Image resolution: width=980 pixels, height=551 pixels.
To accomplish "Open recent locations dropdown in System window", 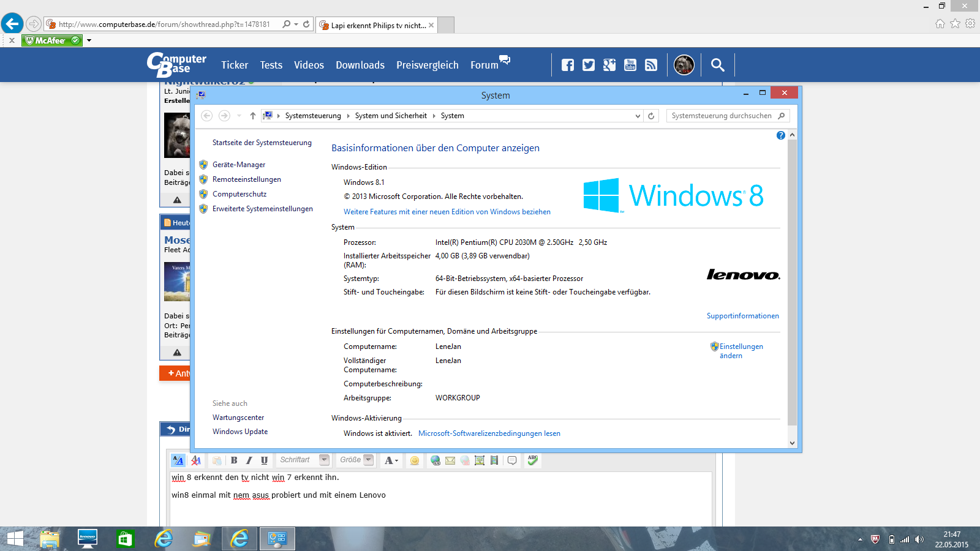I will tap(239, 116).
